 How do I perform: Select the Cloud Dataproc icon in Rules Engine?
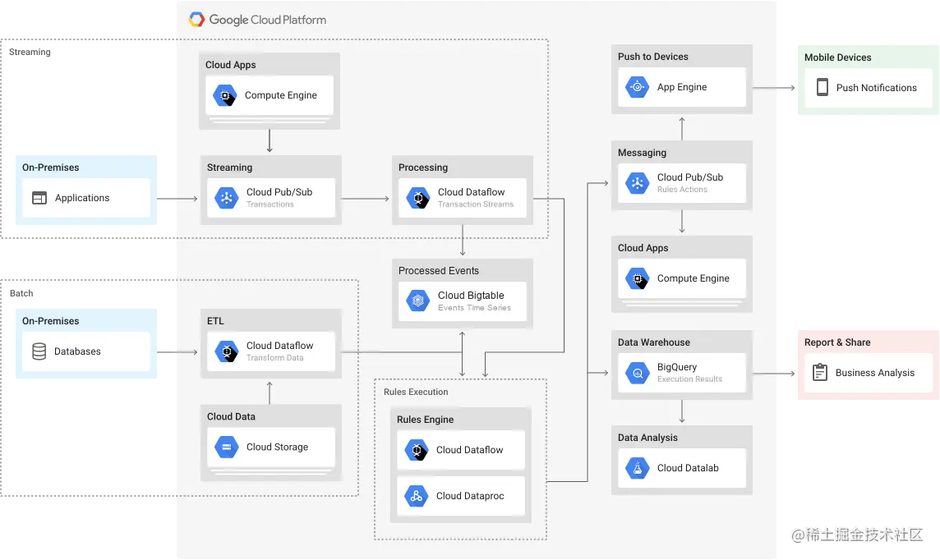416,496
